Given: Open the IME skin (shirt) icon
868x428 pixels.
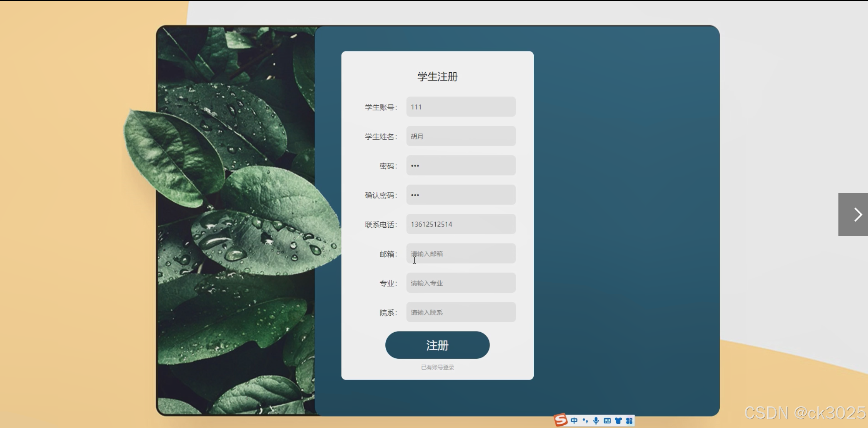Looking at the screenshot, I should point(618,421).
